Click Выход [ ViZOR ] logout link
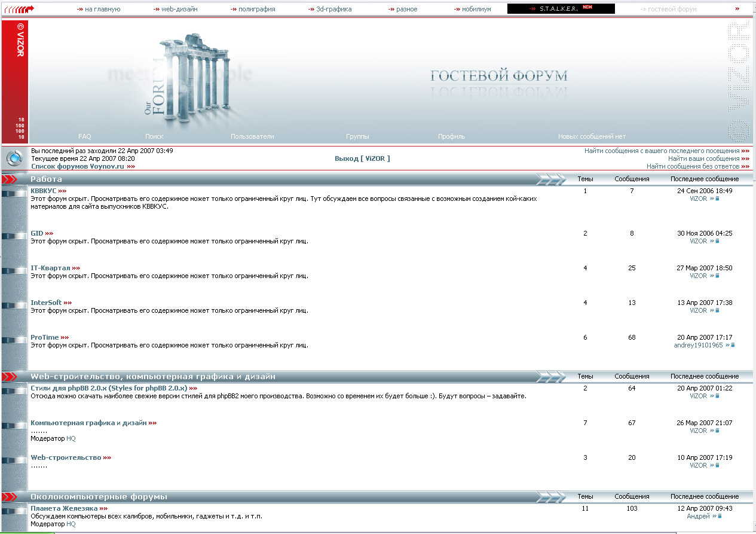The width and height of the screenshot is (756, 534). (362, 158)
